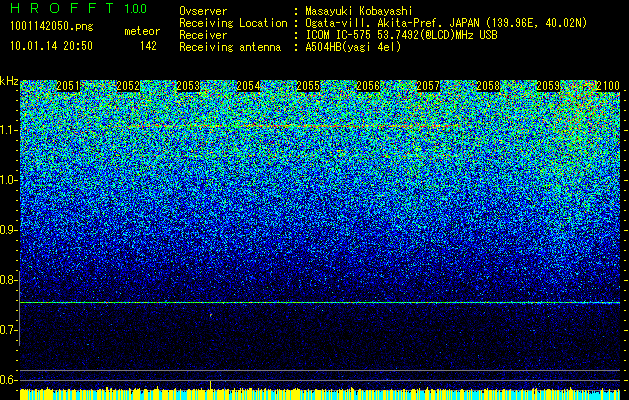Click the ICOM IC-575 53.7492 MHz USB text
This screenshot has height=400, width=629.
click(401, 35)
